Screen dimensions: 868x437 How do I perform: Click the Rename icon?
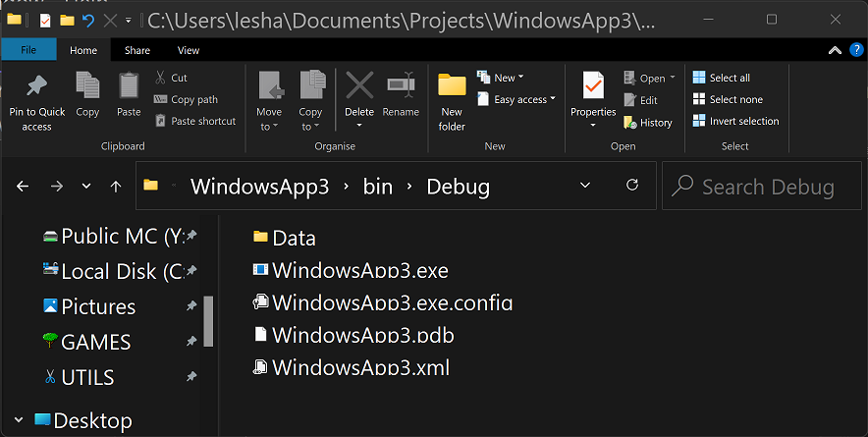pos(401,85)
